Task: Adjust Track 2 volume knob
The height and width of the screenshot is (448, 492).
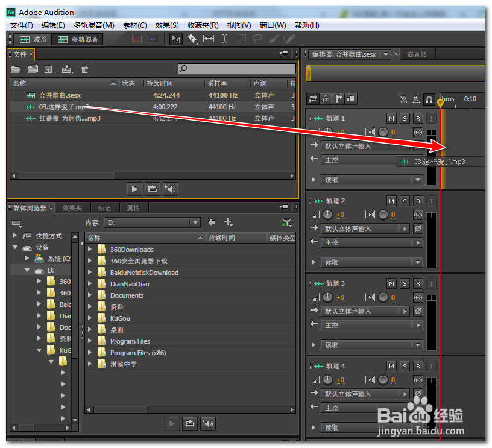Action: click(327, 215)
